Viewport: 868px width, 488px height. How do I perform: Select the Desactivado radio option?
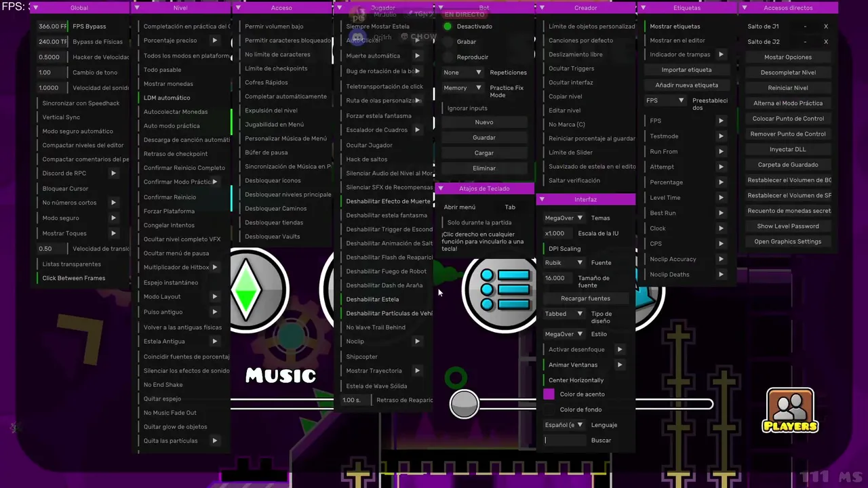448,26
